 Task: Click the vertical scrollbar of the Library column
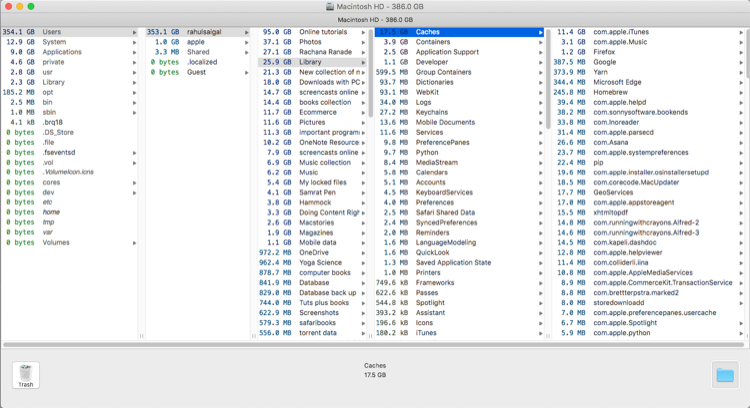(x=548, y=79)
